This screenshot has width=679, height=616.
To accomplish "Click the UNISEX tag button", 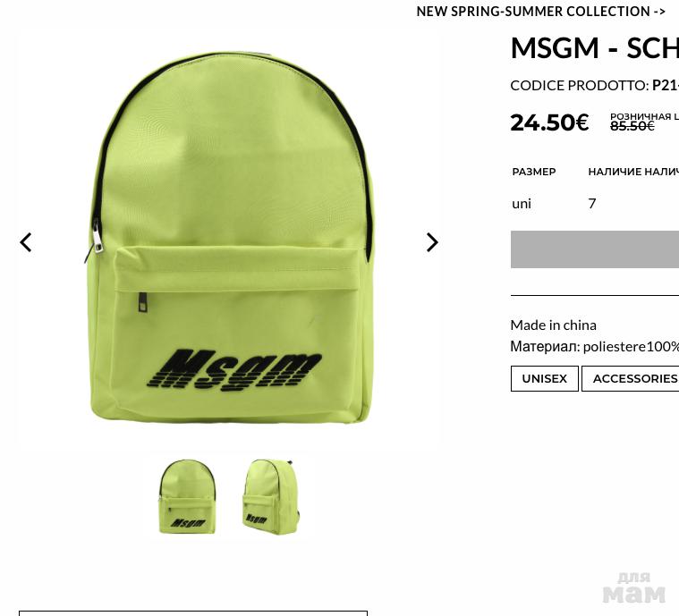I will pyautogui.click(x=544, y=378).
